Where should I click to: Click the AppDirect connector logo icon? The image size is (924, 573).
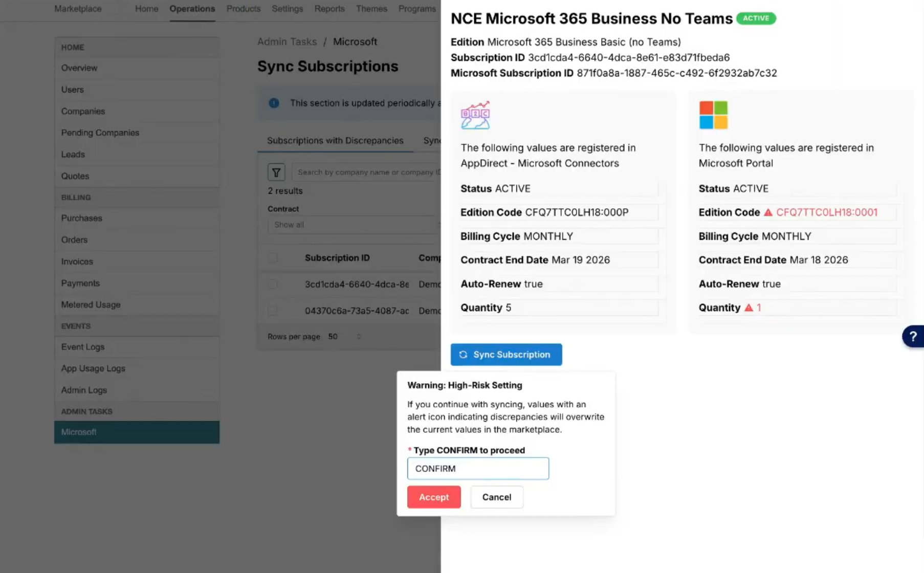475,115
